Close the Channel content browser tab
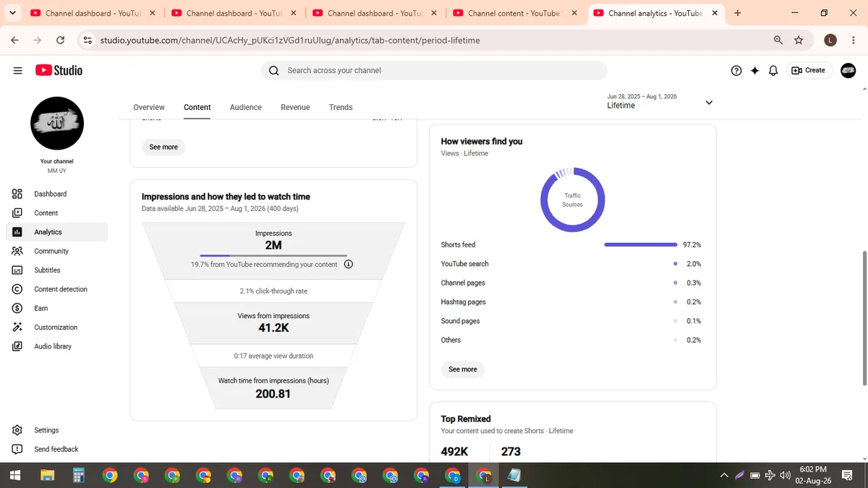Screen dimensions: 868x488 point(574,13)
